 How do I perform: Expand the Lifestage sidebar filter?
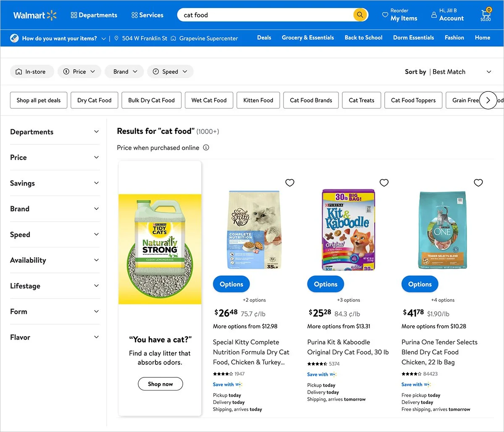(x=55, y=286)
